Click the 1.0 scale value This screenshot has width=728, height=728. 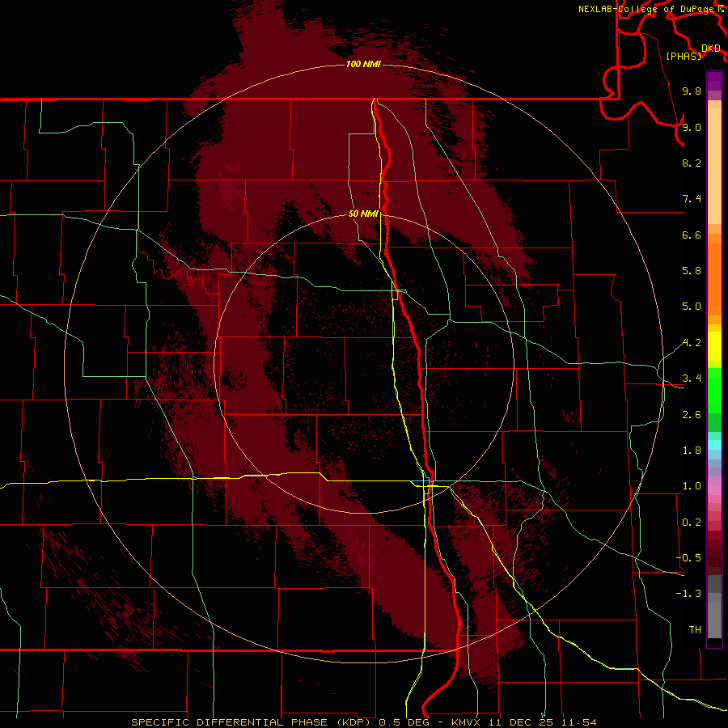[x=692, y=486]
